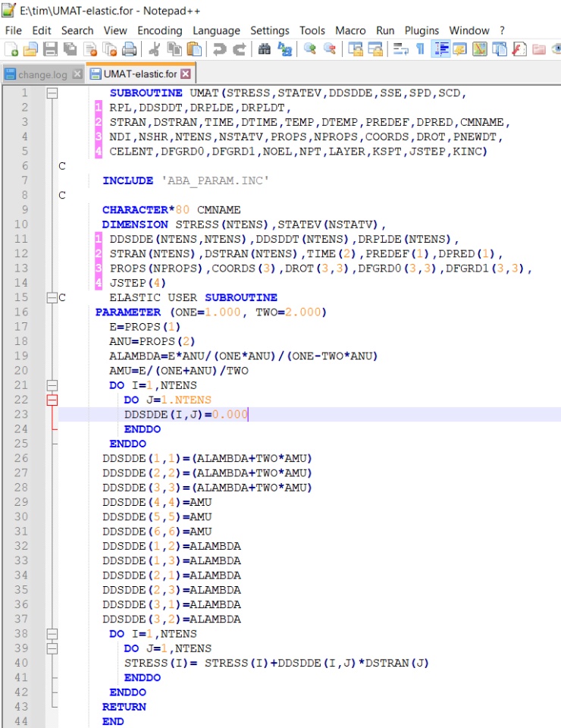
Task: Open Replace dialog toolbar icon
Action: 284,49
